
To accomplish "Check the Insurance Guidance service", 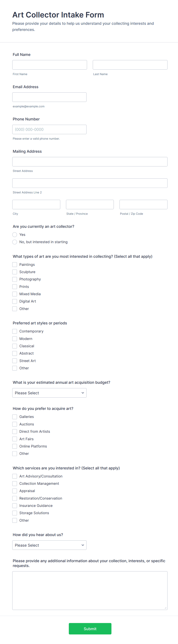I will (x=15, y=506).
